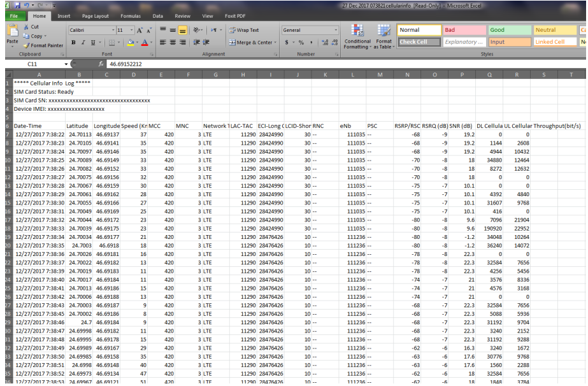Select column C header
The width and height of the screenshot is (588, 386).
(106, 75)
